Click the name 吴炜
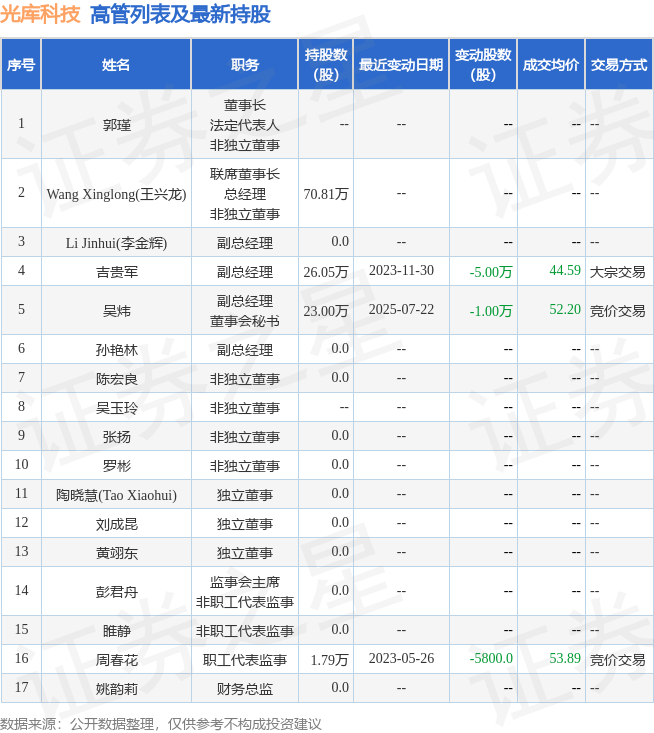654x733 pixels. pyautogui.click(x=117, y=310)
